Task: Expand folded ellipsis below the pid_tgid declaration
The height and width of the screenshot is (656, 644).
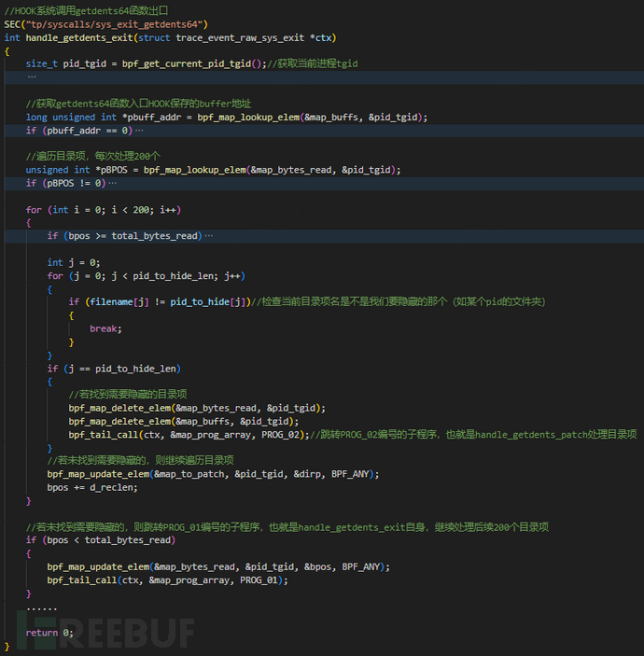Action: pos(33,77)
